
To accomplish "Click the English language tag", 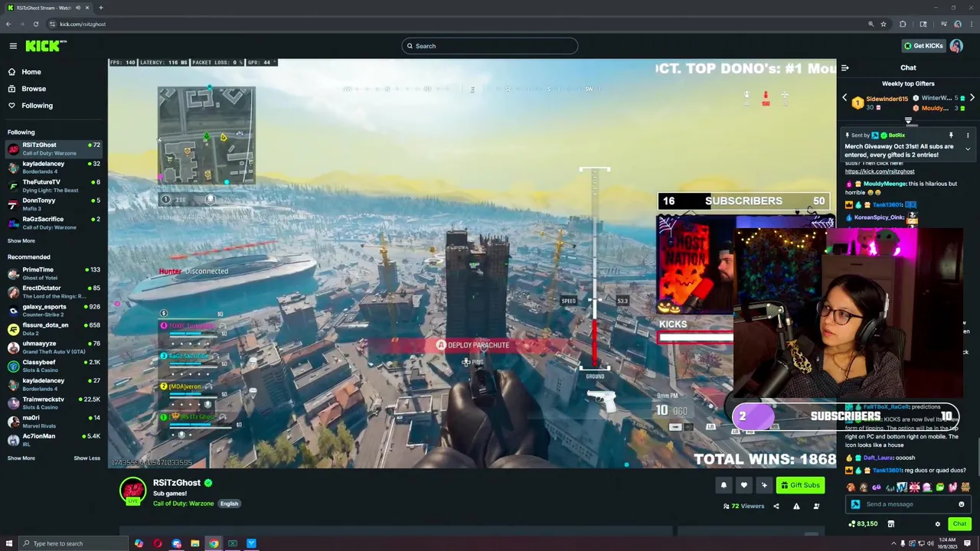I will click(x=229, y=504).
